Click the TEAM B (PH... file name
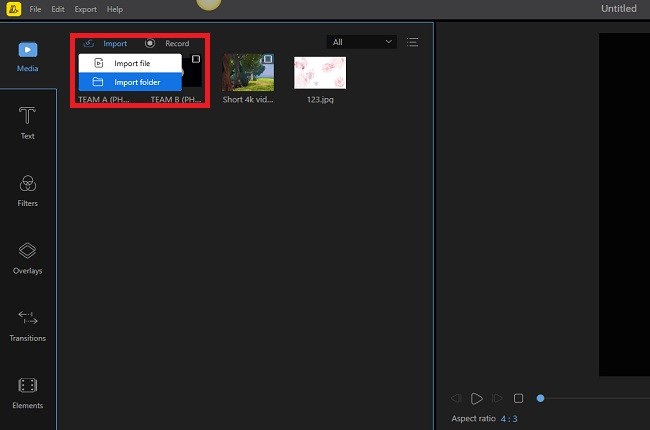This screenshot has height=430, width=650. click(x=176, y=100)
